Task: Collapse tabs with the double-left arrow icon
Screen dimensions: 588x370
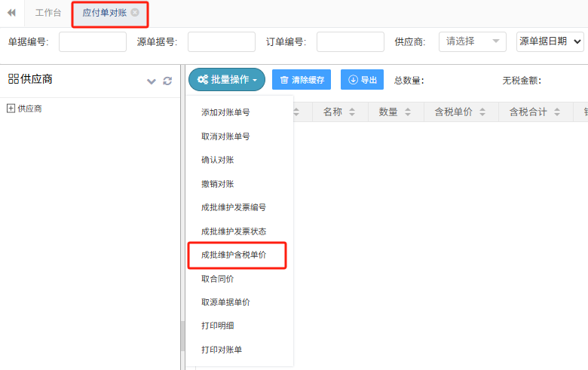Action: tap(11, 13)
